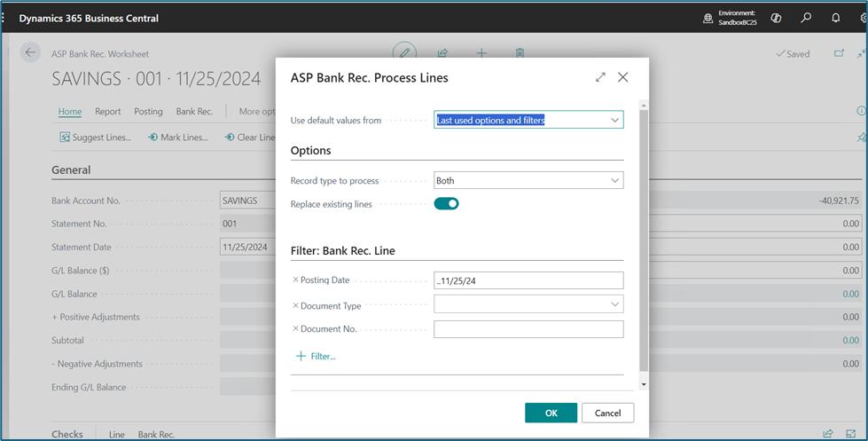Image resolution: width=868 pixels, height=441 pixels.
Task: Switch to the Home tab
Action: tap(70, 111)
